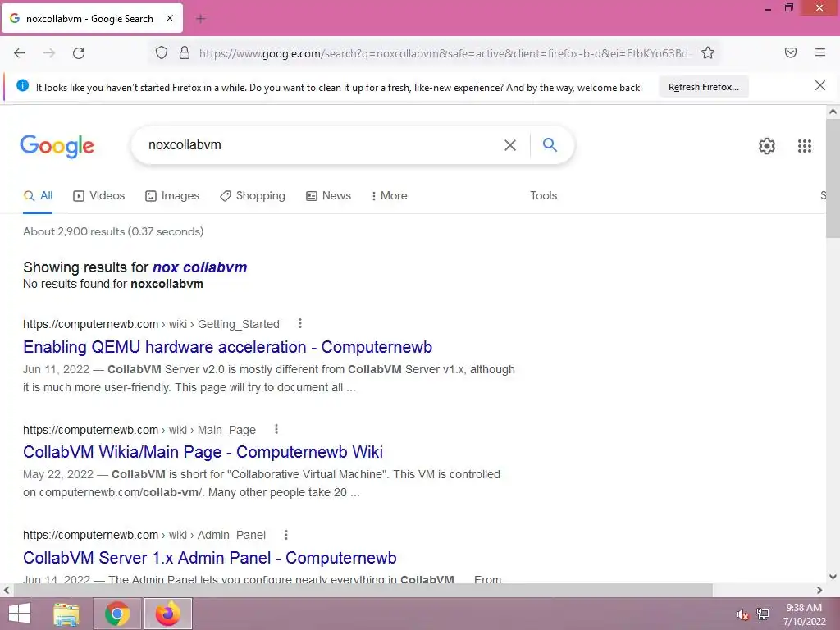Image resolution: width=840 pixels, height=630 pixels.
Task: Click the muted volume tray icon
Action: (742, 614)
